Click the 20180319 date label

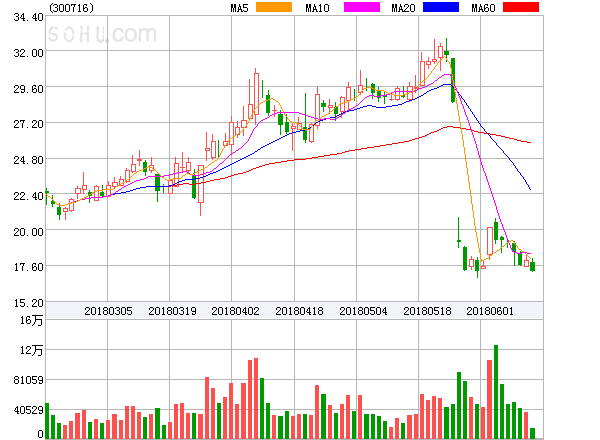(172, 311)
